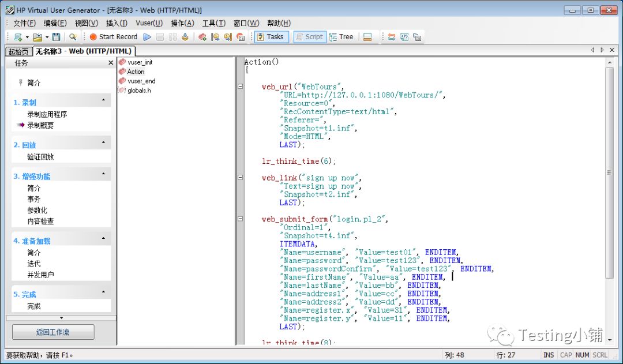This screenshot has height=364, width=623.
Task: Select the 无名称3 - Web (HTTP/HTML) tab
Action: (84, 51)
